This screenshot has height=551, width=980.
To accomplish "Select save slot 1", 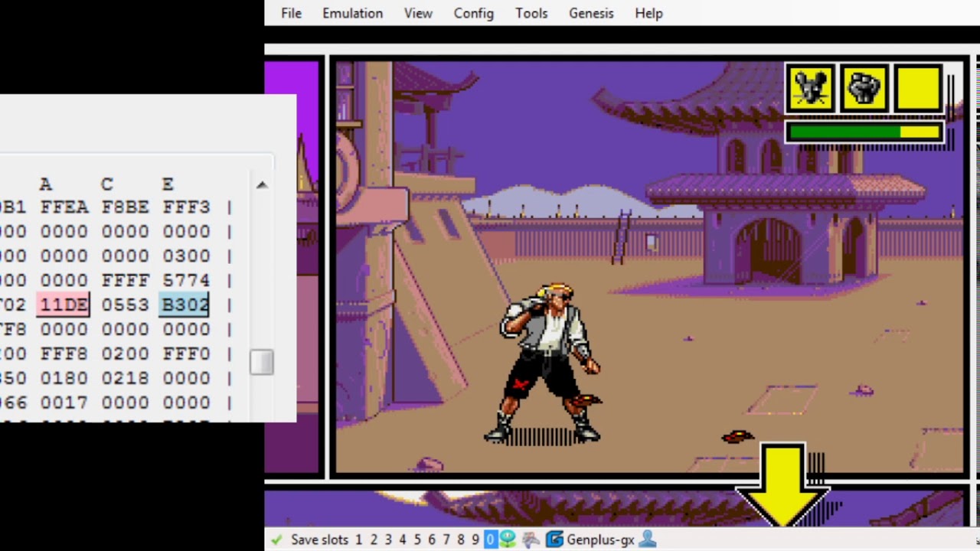I will (x=358, y=540).
